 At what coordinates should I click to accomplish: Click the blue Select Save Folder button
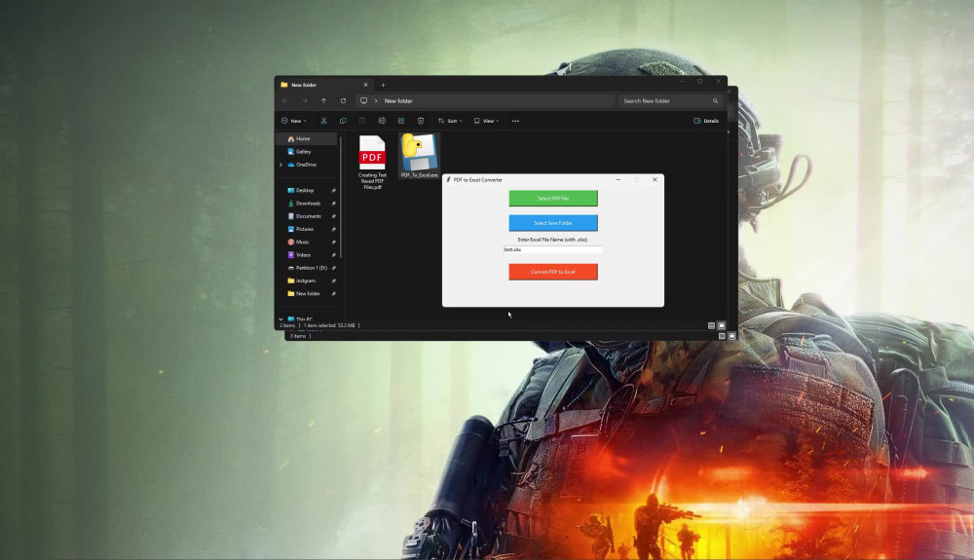tap(553, 223)
